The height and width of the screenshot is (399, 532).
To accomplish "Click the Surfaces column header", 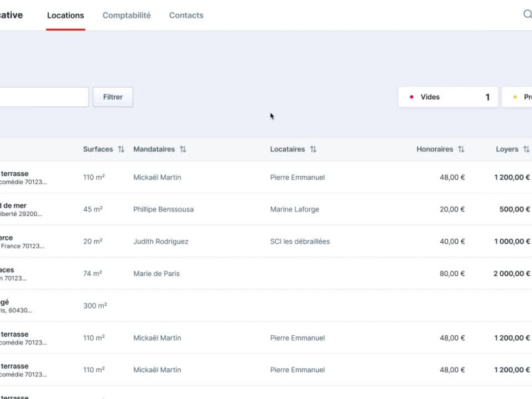I will (x=98, y=149).
